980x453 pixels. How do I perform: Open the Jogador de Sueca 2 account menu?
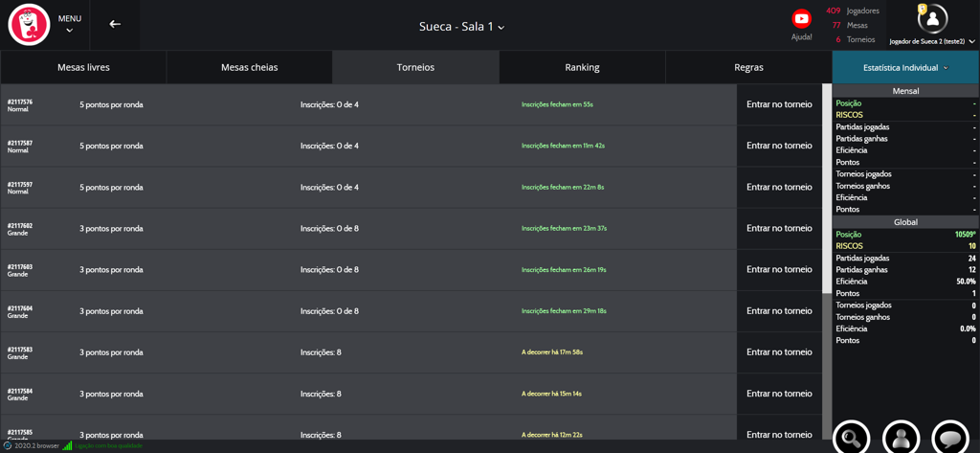932,41
